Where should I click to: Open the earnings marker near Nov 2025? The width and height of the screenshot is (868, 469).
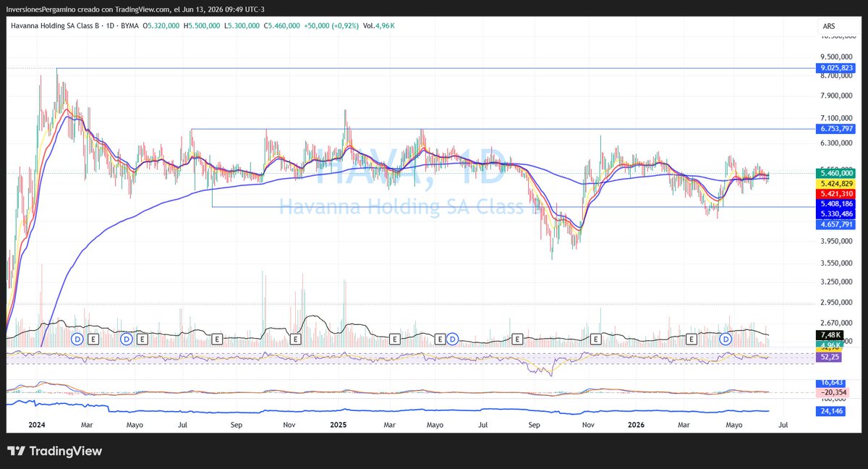coord(596,339)
